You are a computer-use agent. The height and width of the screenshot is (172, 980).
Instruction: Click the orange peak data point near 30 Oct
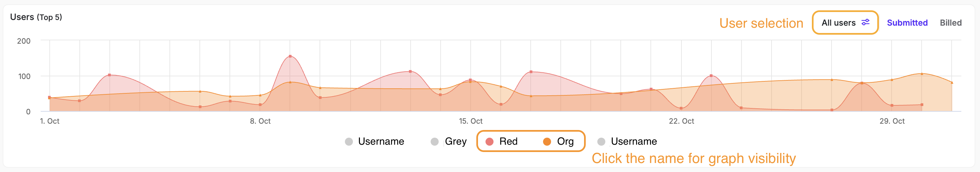(x=922, y=74)
